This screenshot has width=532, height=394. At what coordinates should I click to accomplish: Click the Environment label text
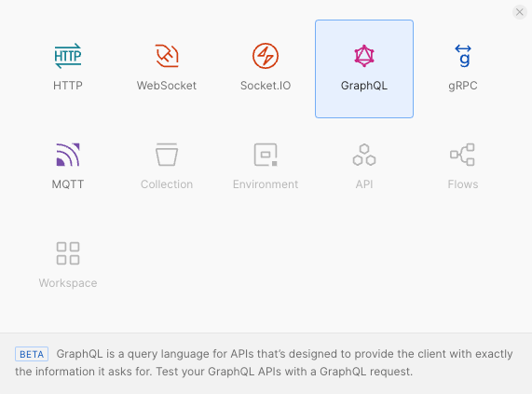[x=266, y=184]
